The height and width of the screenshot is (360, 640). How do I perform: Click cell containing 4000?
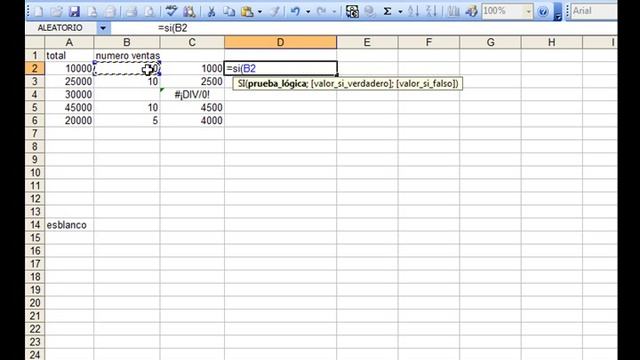(x=192, y=120)
